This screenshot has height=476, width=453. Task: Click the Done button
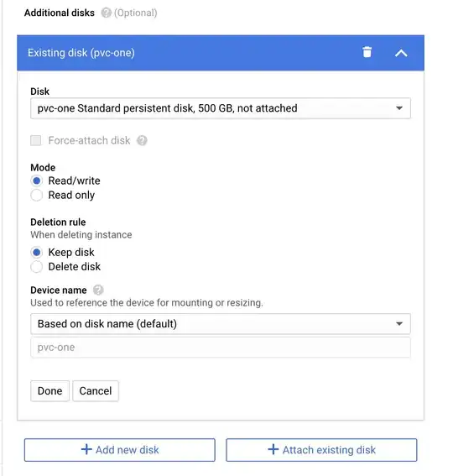49,391
